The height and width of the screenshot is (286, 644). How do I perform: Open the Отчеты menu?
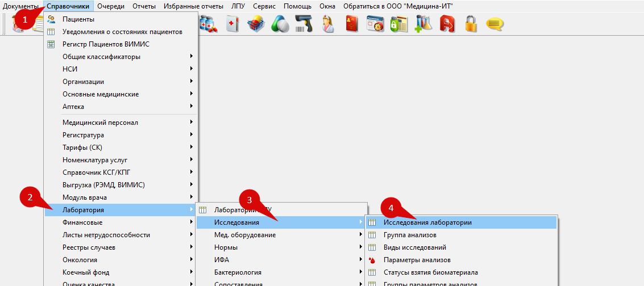[144, 6]
